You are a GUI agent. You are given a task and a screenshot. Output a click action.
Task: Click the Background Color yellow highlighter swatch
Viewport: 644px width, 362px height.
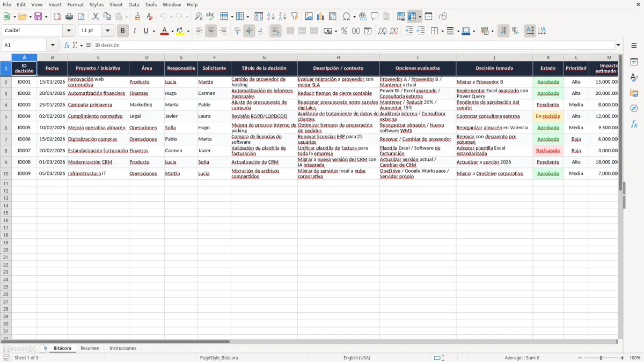point(180,31)
